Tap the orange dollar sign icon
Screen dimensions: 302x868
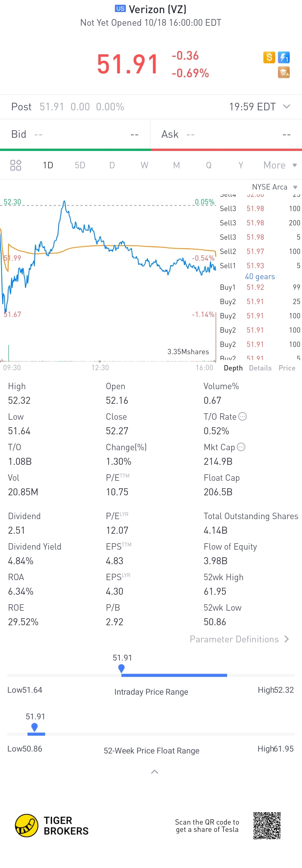click(x=269, y=57)
